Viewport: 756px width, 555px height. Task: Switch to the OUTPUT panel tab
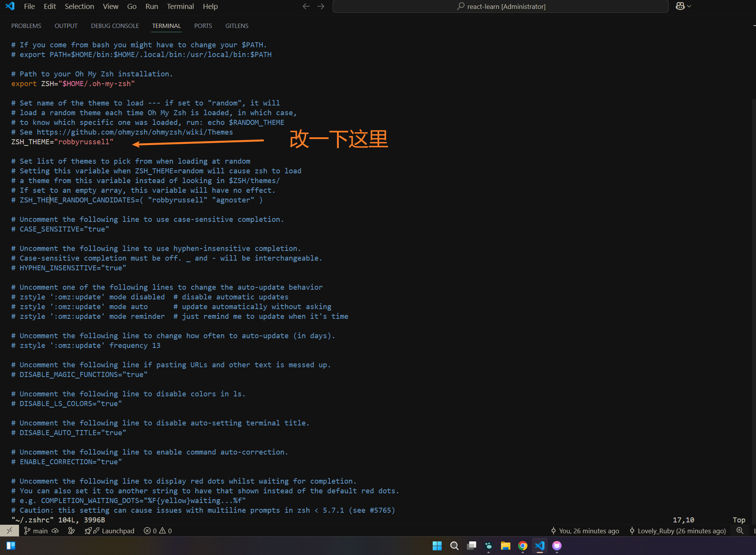click(x=66, y=26)
